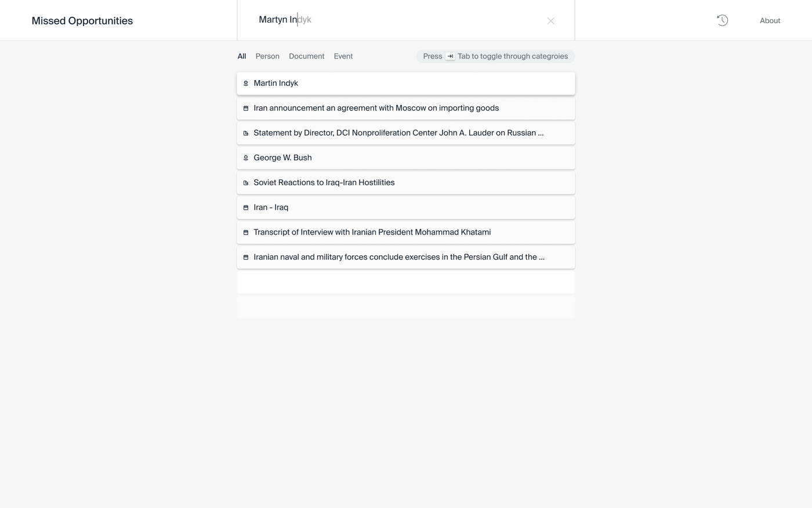Click the document icon beside the Statement by Director result

(x=246, y=134)
